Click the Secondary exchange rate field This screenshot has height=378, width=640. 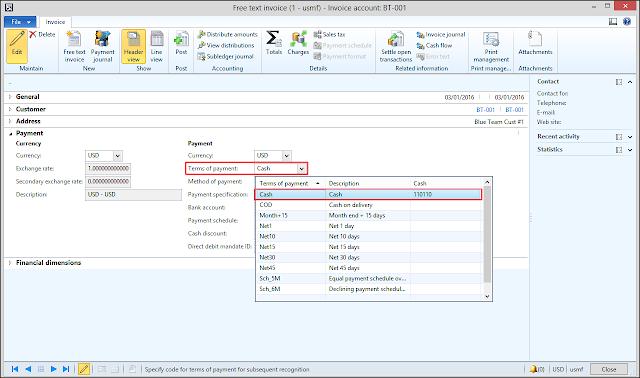pos(108,182)
